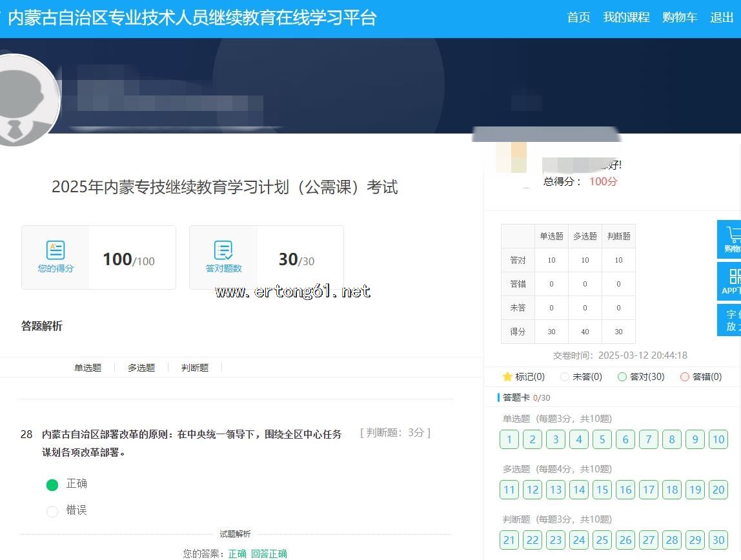Switch to the 判断题 tab
The image size is (741, 560).
tap(195, 368)
